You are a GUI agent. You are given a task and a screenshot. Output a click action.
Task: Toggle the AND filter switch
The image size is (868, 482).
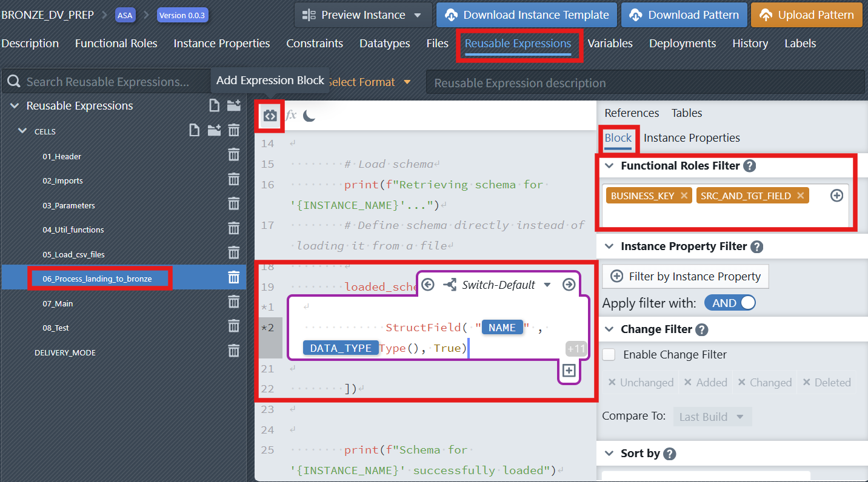click(730, 303)
